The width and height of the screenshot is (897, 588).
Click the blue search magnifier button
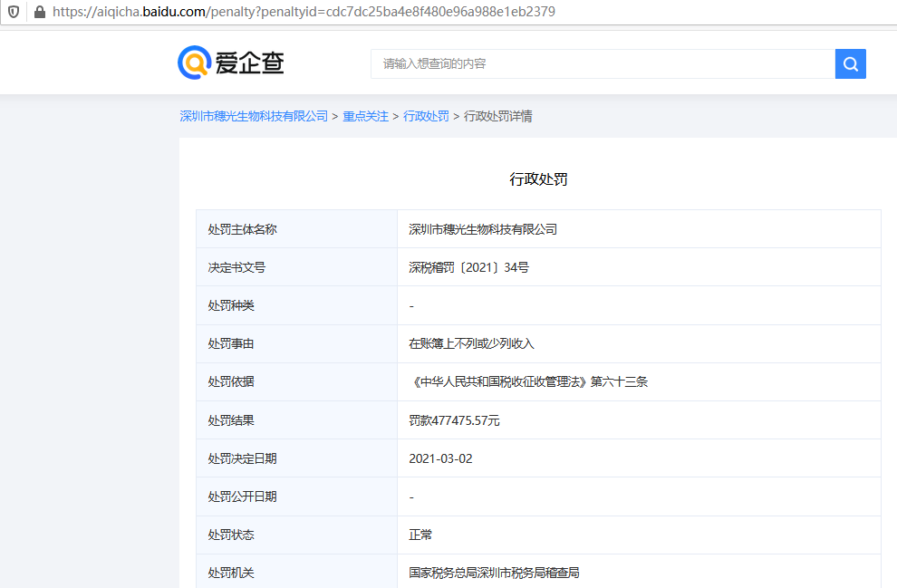tap(850, 63)
